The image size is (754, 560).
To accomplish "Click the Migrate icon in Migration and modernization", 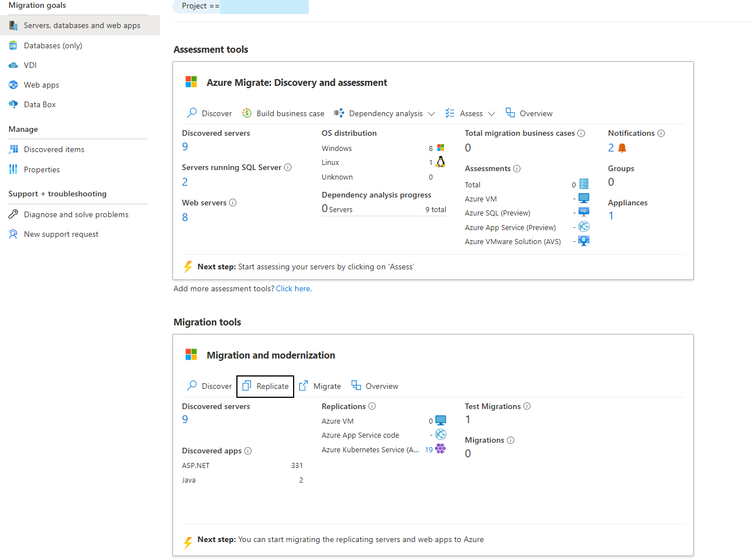I will point(304,386).
